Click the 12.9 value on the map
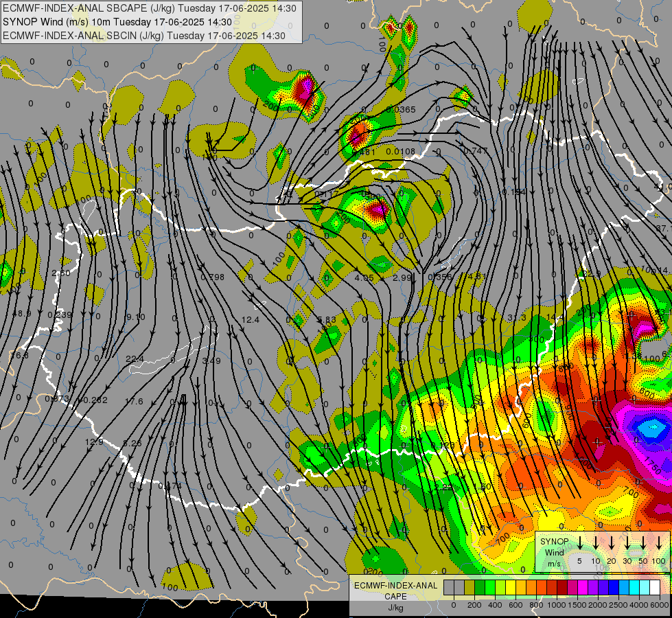 click(94, 442)
